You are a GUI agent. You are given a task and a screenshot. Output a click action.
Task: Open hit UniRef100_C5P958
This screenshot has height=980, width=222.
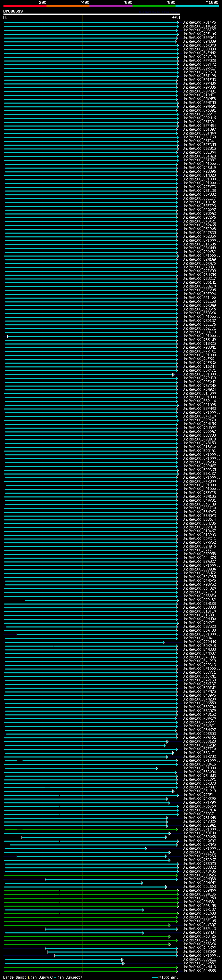coord(199,554)
